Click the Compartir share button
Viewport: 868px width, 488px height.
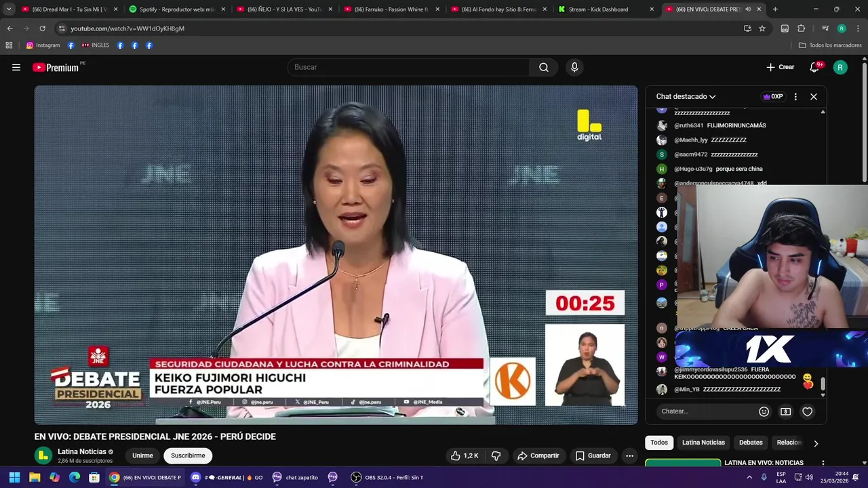click(538, 455)
